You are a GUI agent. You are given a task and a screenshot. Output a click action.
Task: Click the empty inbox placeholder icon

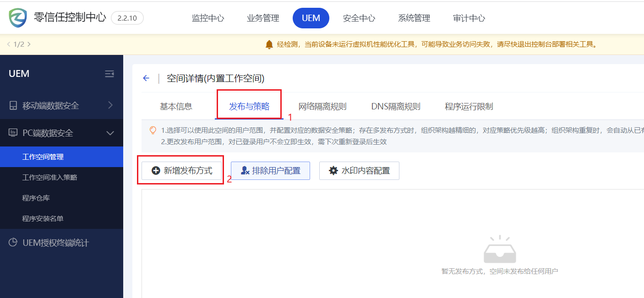[x=500, y=250]
